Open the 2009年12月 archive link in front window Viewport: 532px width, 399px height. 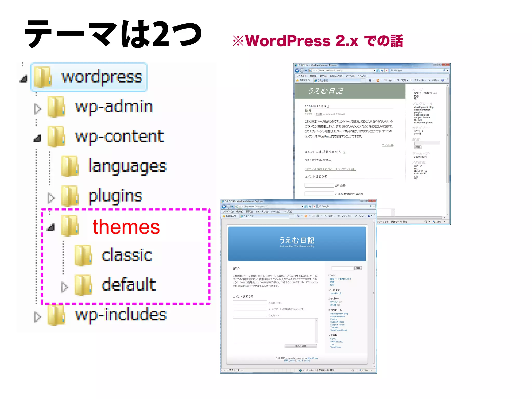[336, 294]
